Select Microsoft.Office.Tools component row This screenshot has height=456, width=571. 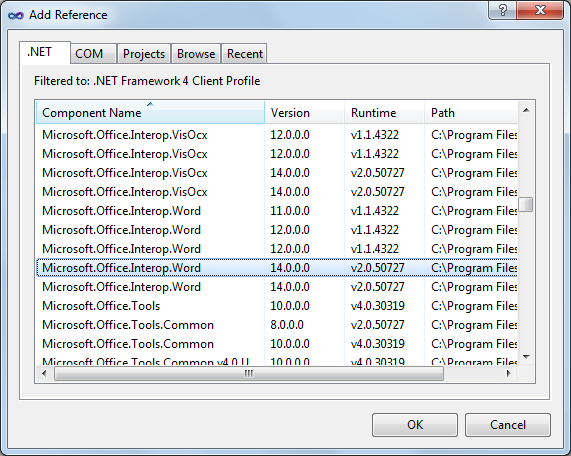coord(277,306)
